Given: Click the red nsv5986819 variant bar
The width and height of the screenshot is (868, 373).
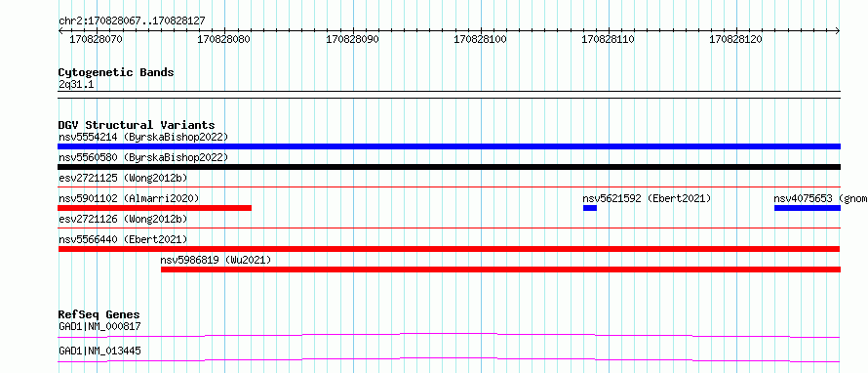Looking at the screenshot, I should click(x=500, y=269).
